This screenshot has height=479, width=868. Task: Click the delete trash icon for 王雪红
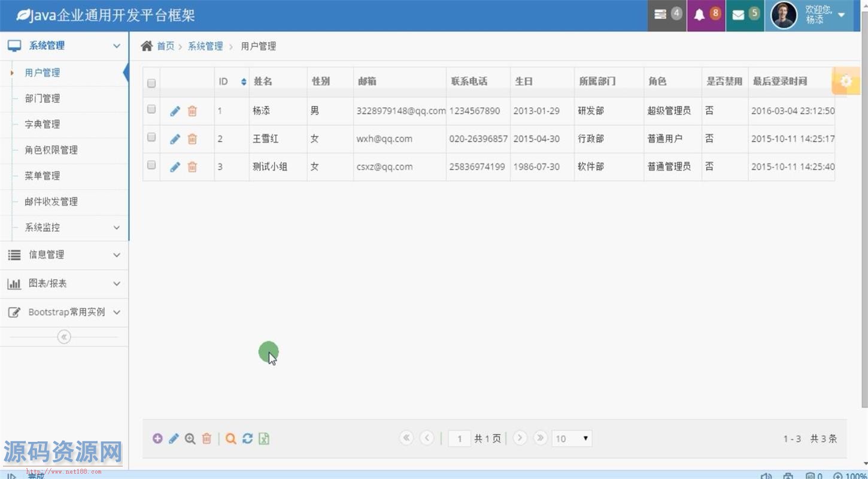192,139
